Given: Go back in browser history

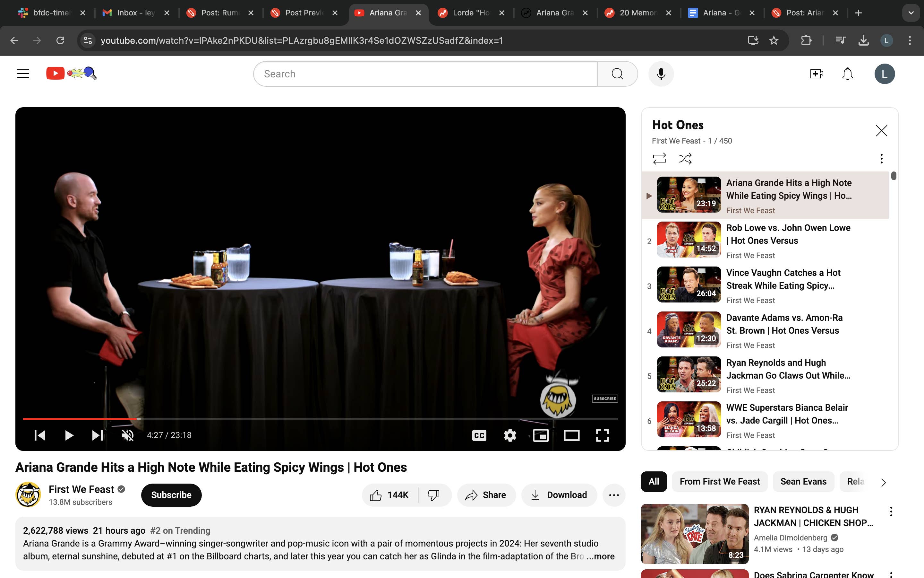Looking at the screenshot, I should [x=14, y=40].
